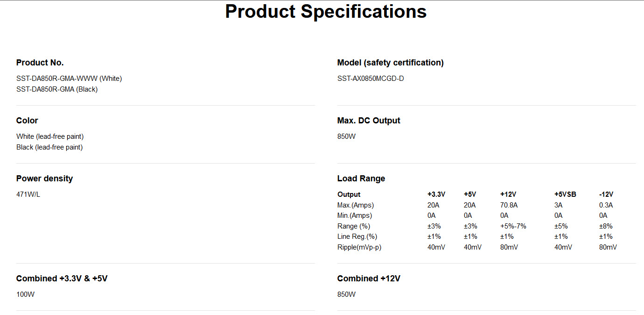
Task: Click the Line Reg.(%) row label
Action: (357, 236)
